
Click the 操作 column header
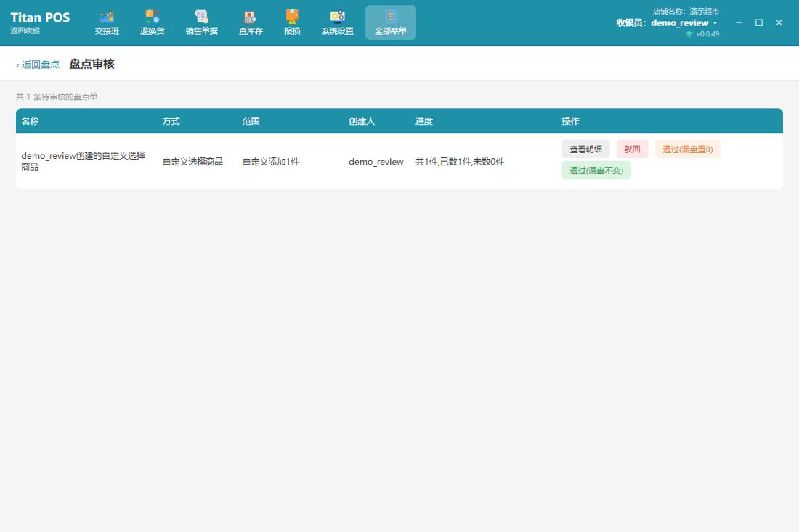coord(571,121)
